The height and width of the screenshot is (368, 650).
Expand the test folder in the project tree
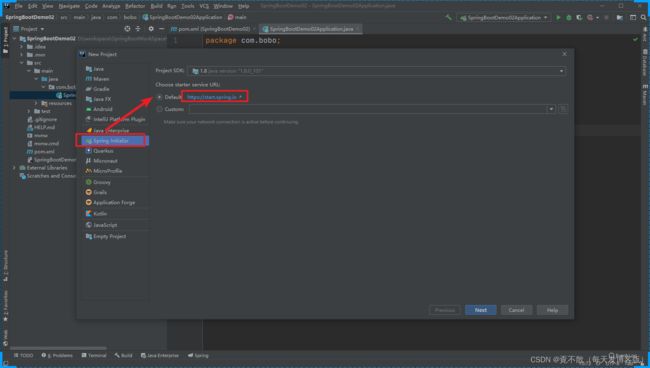(x=29, y=111)
